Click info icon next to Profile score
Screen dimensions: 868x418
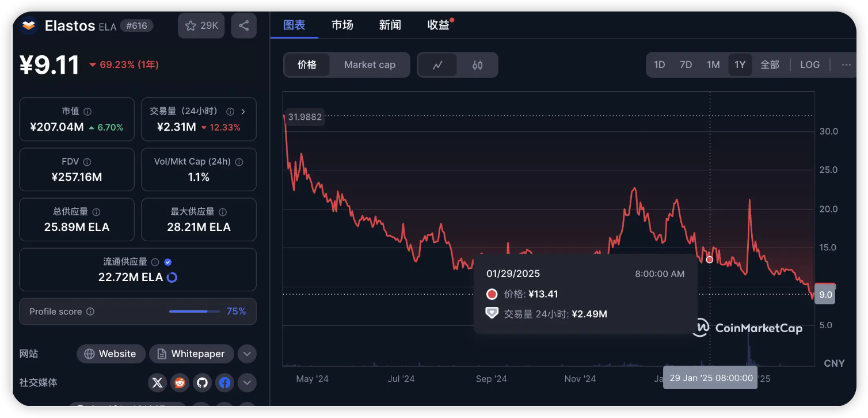click(90, 311)
